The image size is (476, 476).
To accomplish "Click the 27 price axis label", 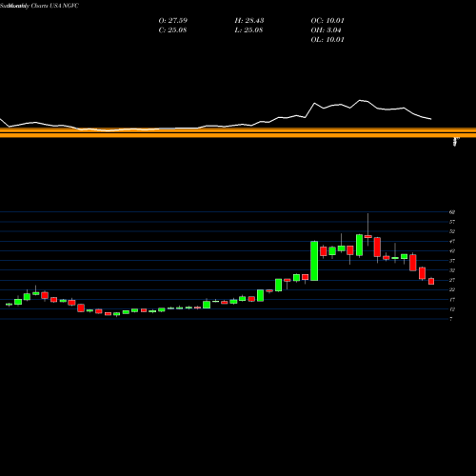I will pyautogui.click(x=452, y=280).
